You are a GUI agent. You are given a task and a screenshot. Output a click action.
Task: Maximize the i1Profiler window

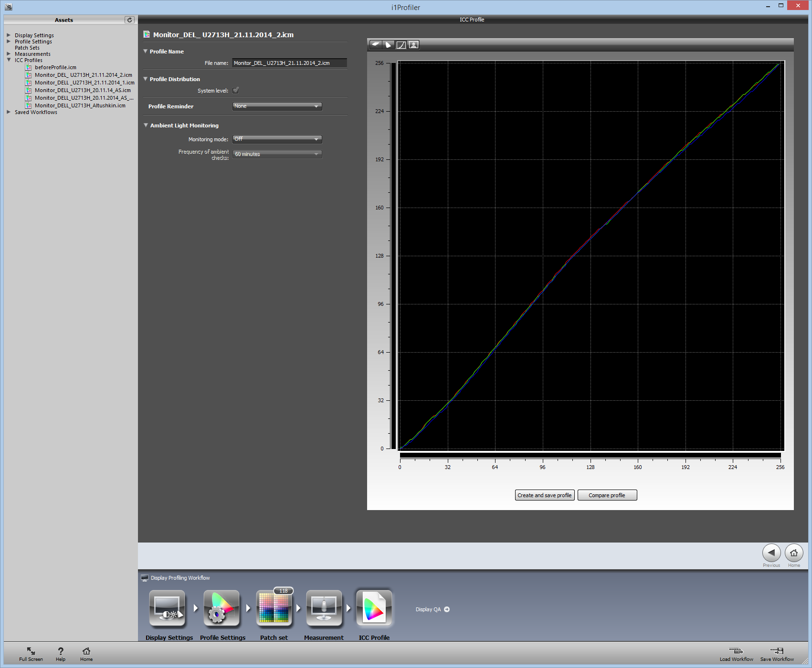tap(781, 5)
